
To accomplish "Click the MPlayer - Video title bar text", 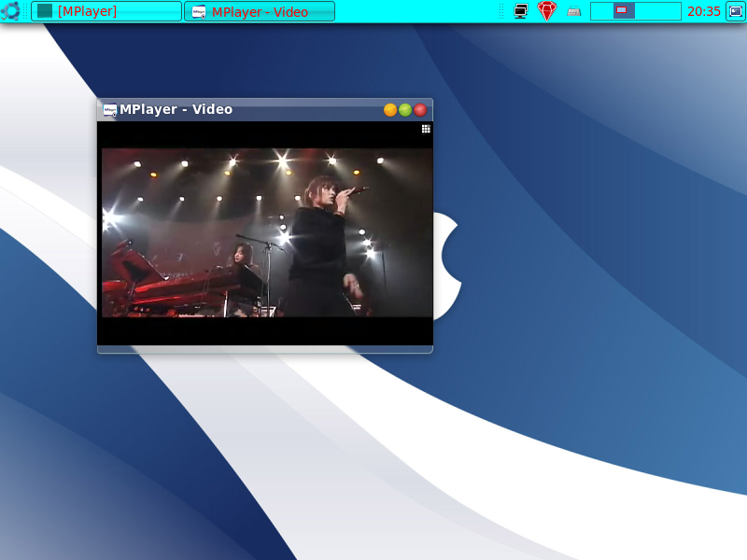I will tap(176, 109).
